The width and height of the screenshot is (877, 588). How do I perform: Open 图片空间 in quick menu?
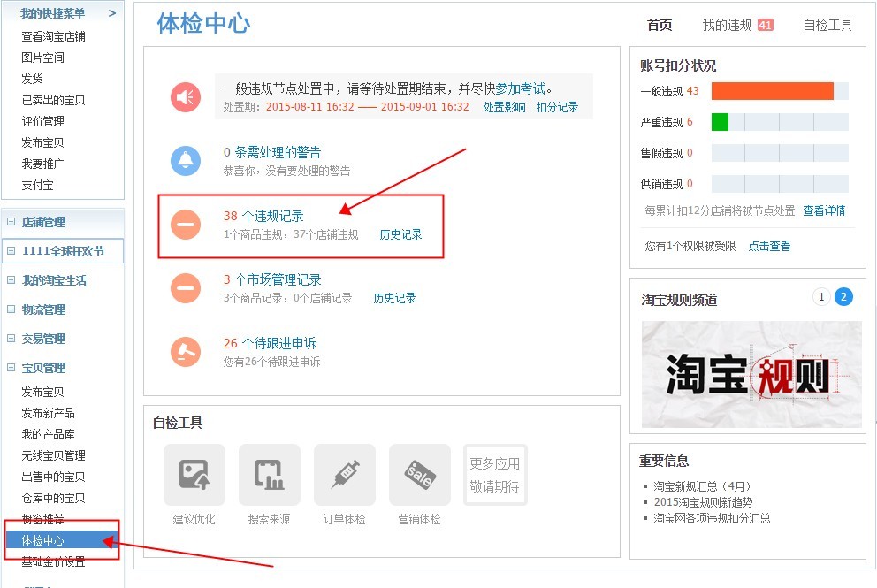[x=42, y=57]
